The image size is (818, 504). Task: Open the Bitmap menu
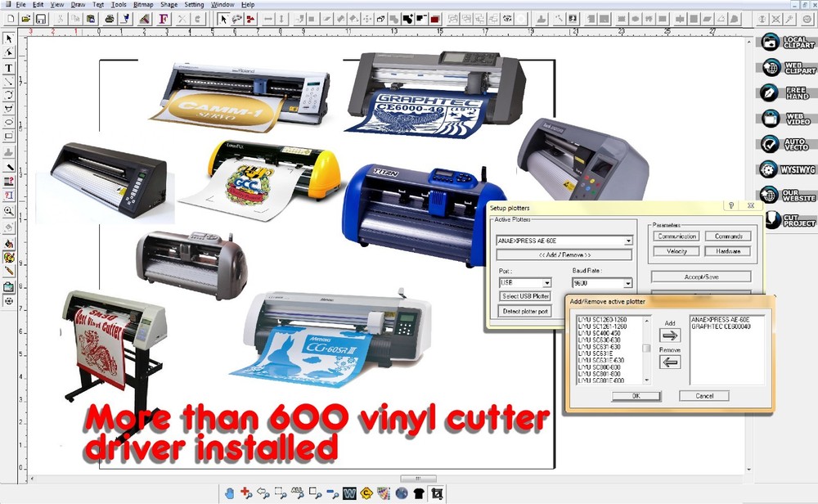point(143,5)
